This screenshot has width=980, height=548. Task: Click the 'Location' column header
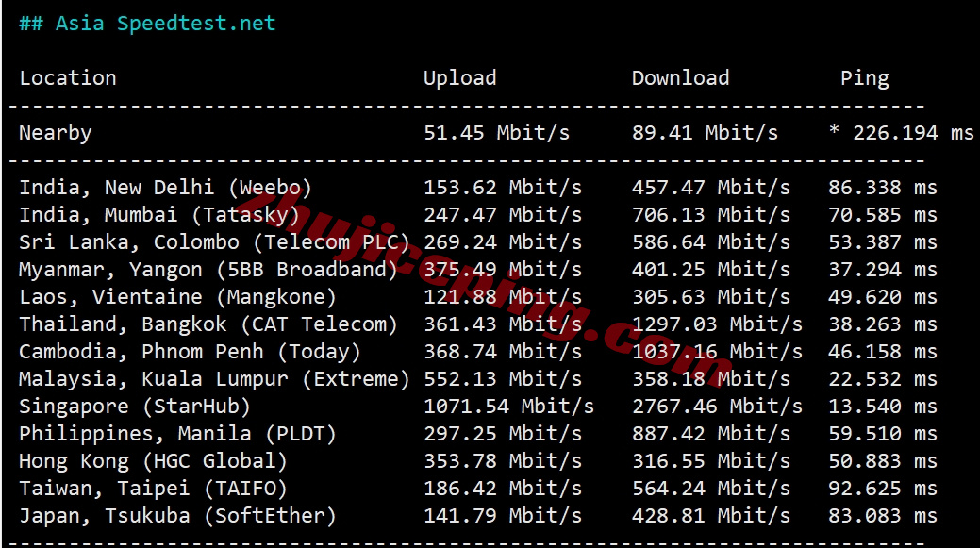68,78
